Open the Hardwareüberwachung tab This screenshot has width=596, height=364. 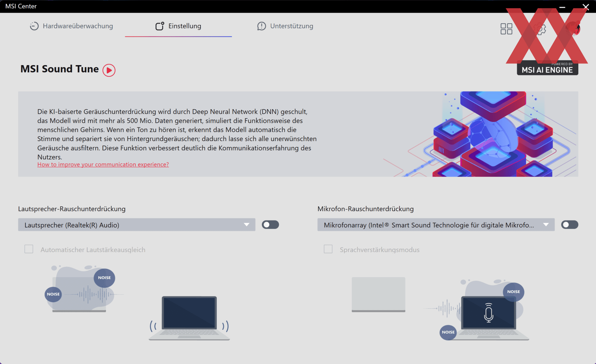(71, 26)
